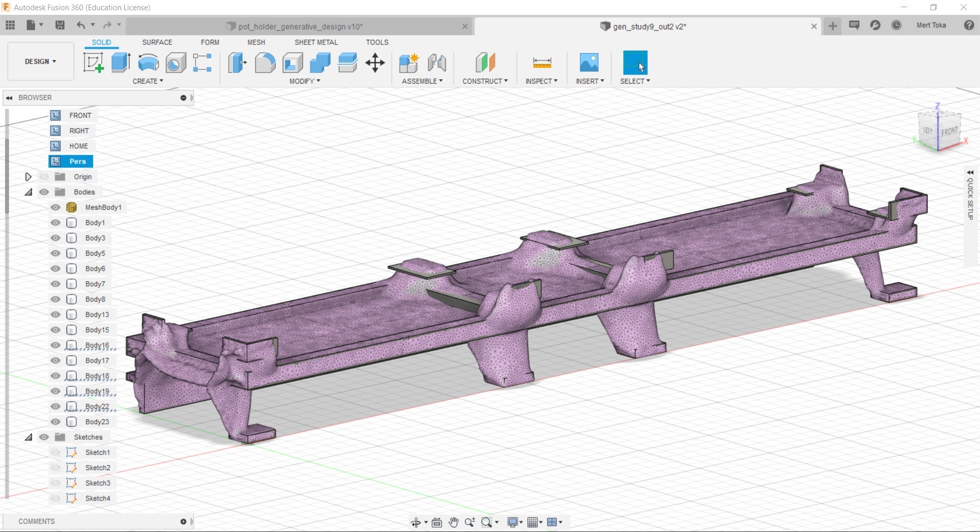
Task: Select the Offset Face tool
Action: 348,63
